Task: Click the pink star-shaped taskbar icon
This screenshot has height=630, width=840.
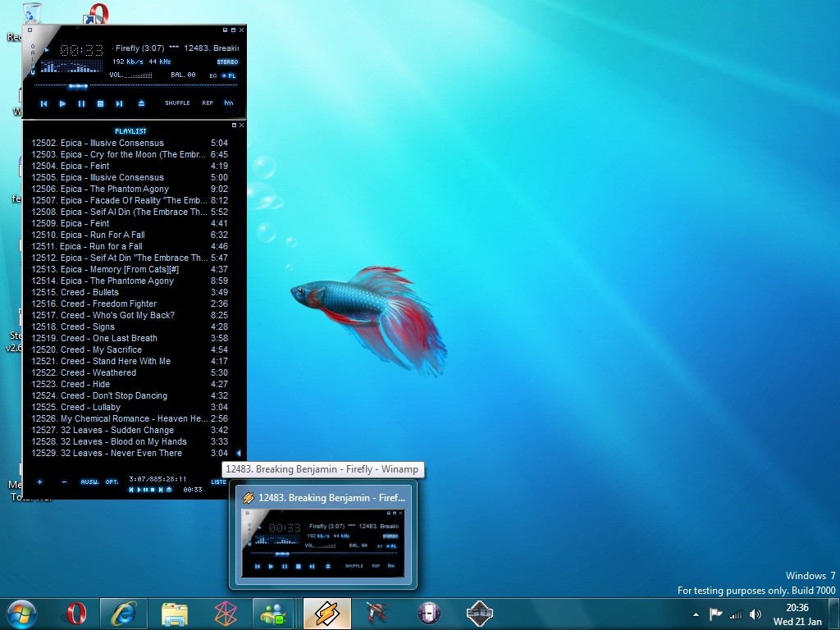Action: (x=226, y=614)
